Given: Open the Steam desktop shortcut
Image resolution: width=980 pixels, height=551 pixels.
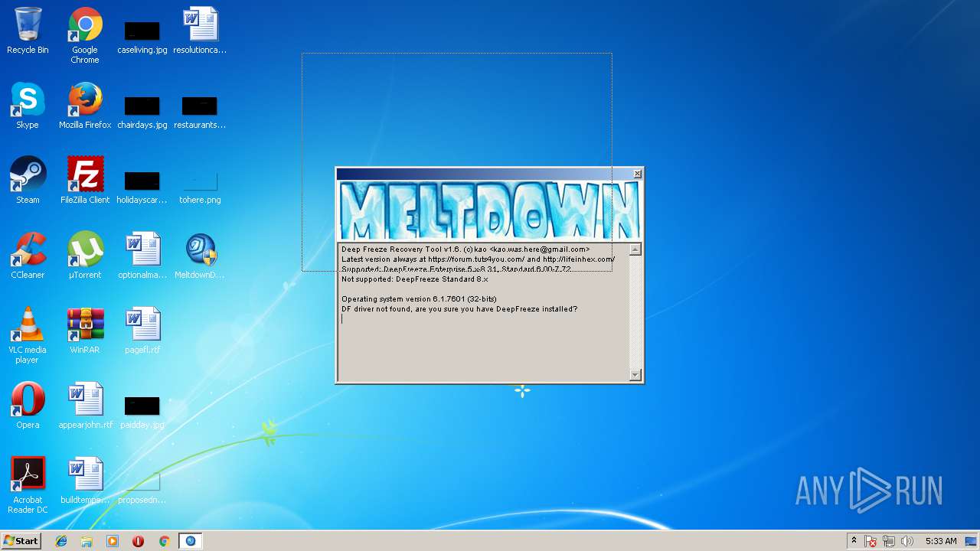Looking at the screenshot, I should click(x=28, y=181).
